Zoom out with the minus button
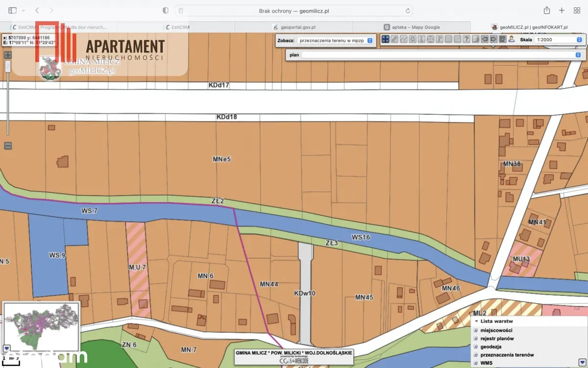 click(8, 146)
